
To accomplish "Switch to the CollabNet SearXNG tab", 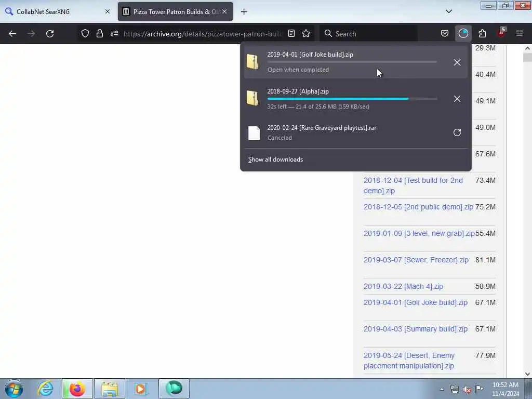I will tap(58, 11).
